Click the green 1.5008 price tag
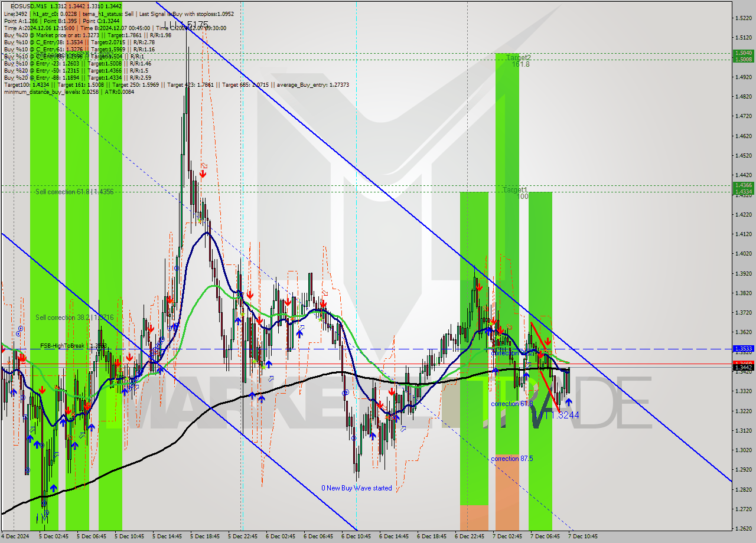This screenshot has width=756, height=543. (742, 59)
